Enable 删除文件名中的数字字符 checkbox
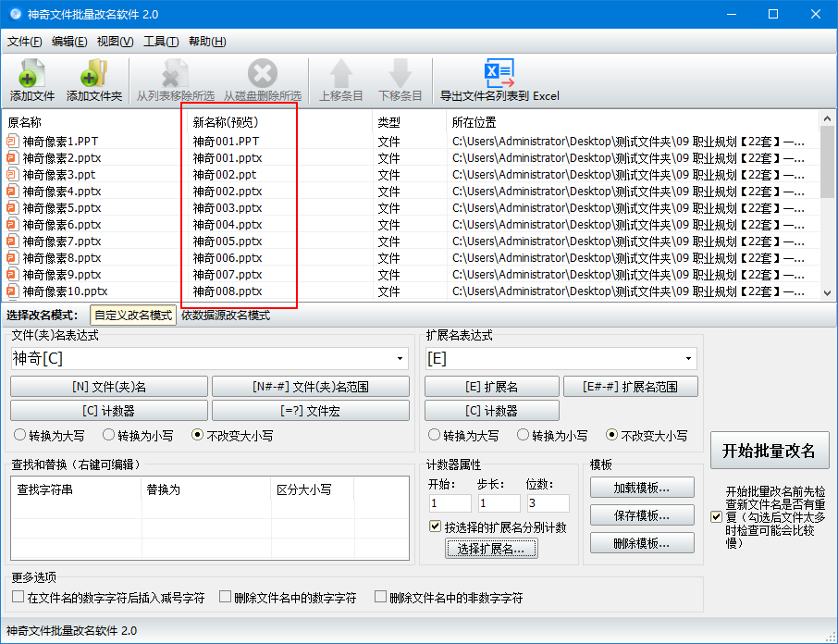The width and height of the screenshot is (838, 644). click(226, 597)
